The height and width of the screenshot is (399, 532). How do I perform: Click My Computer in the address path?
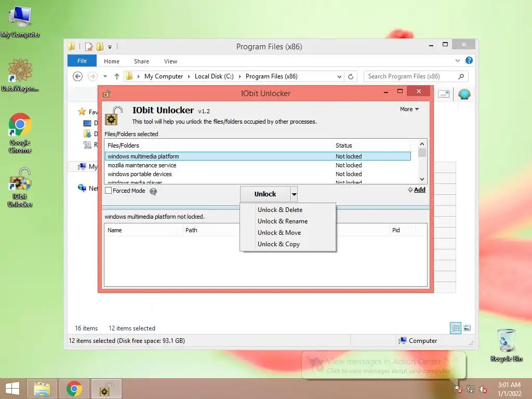click(x=164, y=76)
